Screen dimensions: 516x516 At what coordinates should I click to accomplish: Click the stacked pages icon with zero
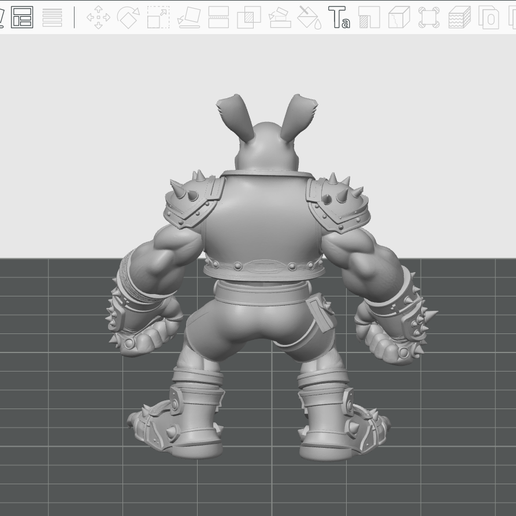pyautogui.click(x=489, y=18)
